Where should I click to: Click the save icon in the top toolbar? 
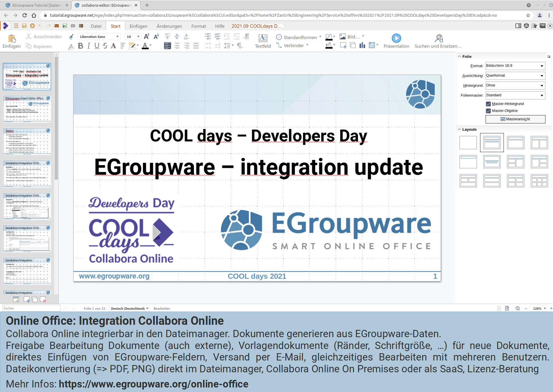24,26
